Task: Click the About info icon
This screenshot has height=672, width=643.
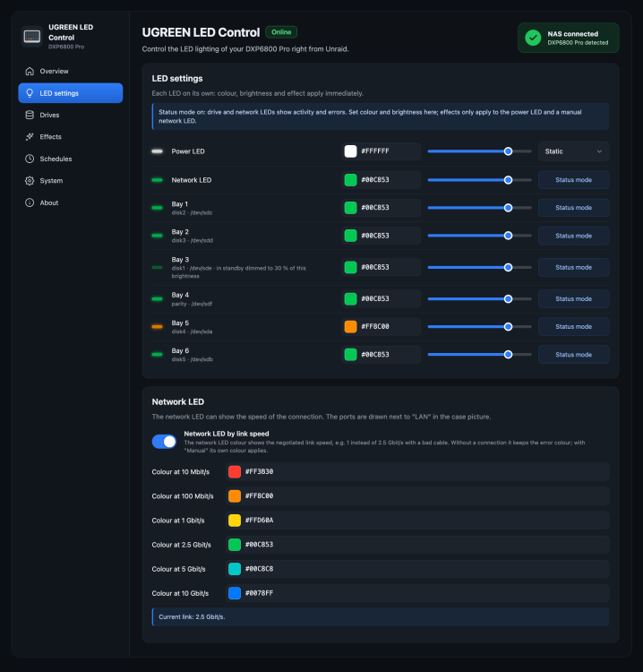Action: click(x=30, y=202)
